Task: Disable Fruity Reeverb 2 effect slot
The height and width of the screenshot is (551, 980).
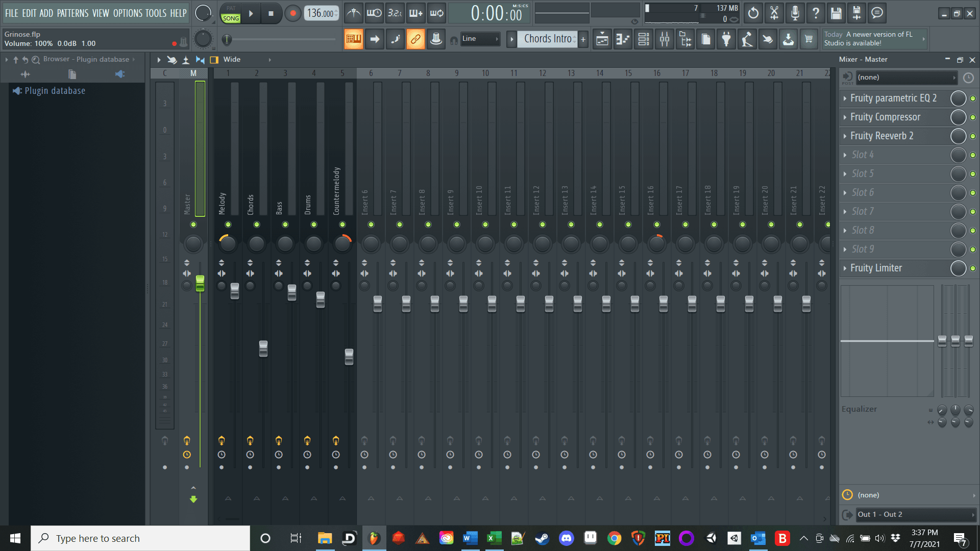Action: click(x=973, y=136)
